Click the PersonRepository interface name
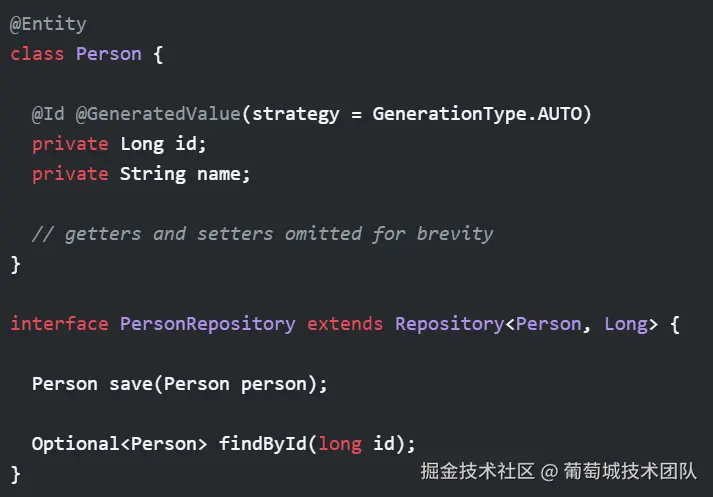Viewport: 713px width, 497px height. tap(207, 324)
